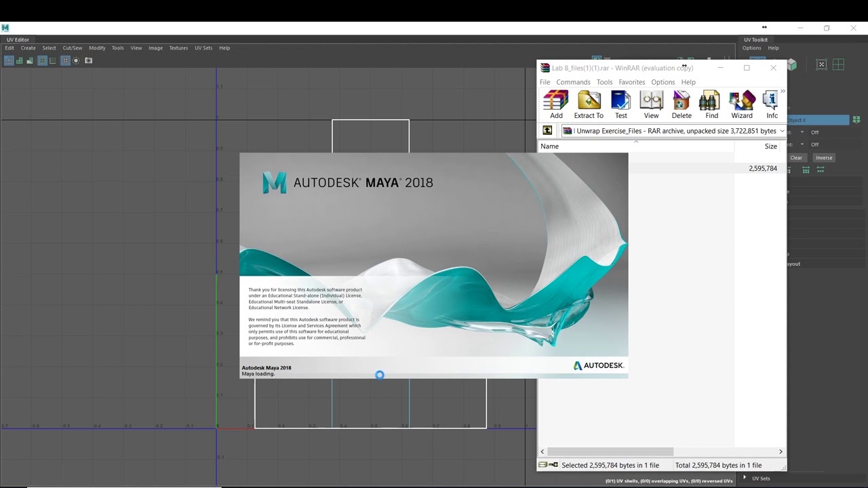The height and width of the screenshot is (488, 868).
Task: Go up one folder level in WinRAR
Action: [547, 131]
